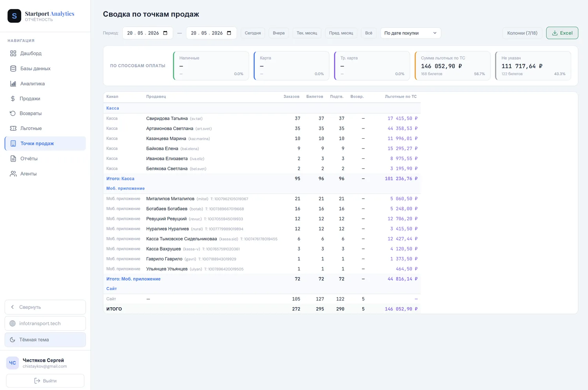Viewport: 588px width, 390px height.
Task: Click the Возвраты circular arrow icon
Action: click(13, 113)
